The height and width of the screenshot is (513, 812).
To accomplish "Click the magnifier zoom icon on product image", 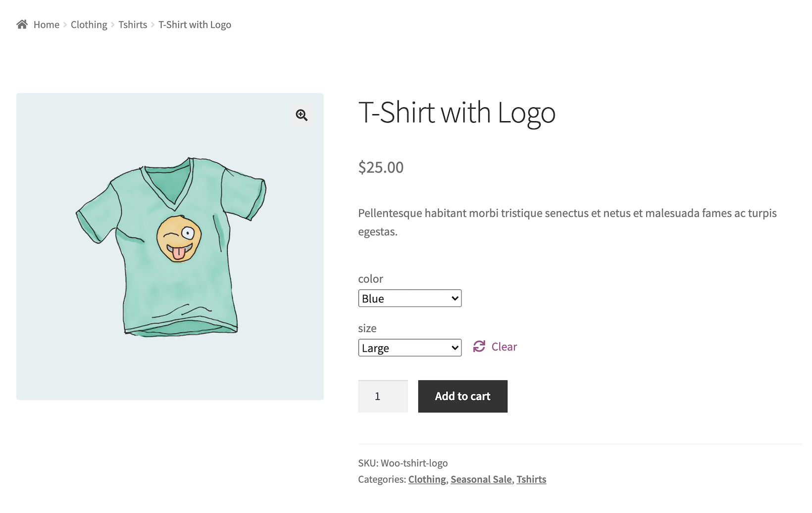I will pyautogui.click(x=302, y=115).
